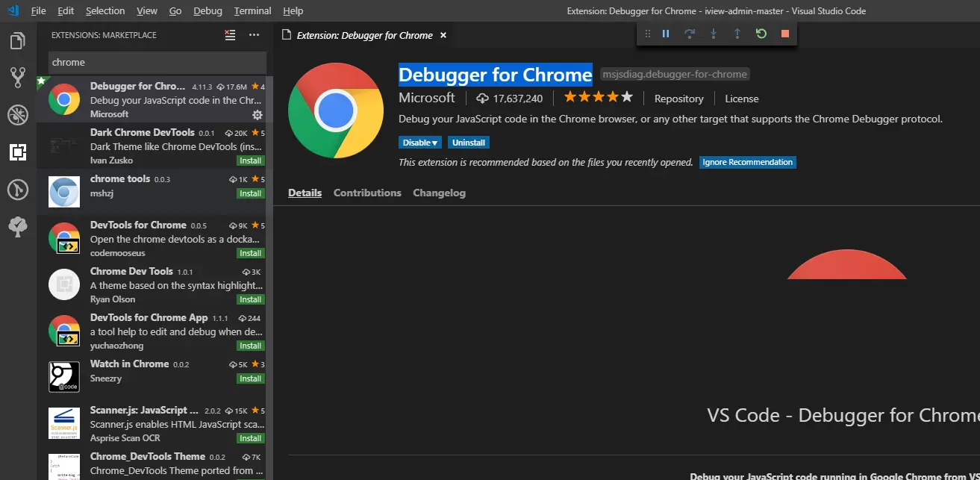Image resolution: width=980 pixels, height=480 pixels.
Task: Open the Go menu
Action: [x=175, y=11]
